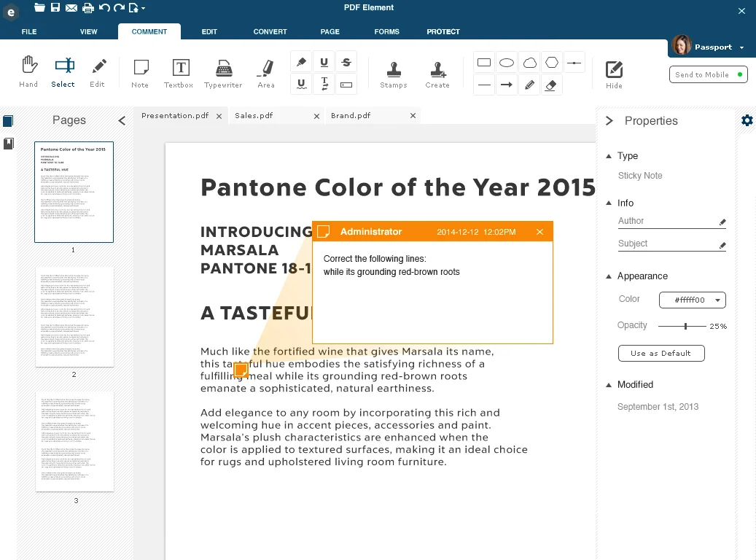Draw a straight line
756x560 pixels.
tap(484, 85)
